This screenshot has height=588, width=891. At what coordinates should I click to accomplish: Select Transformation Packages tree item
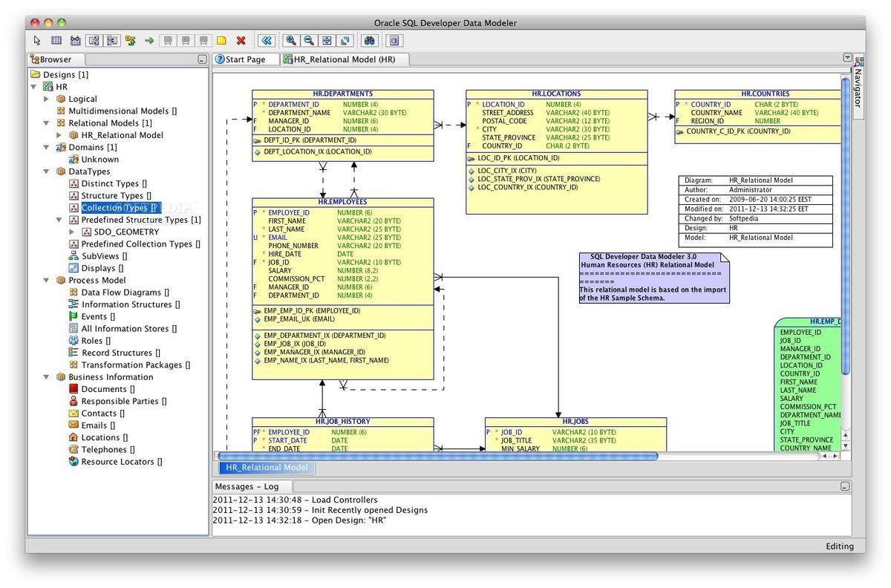(x=136, y=365)
